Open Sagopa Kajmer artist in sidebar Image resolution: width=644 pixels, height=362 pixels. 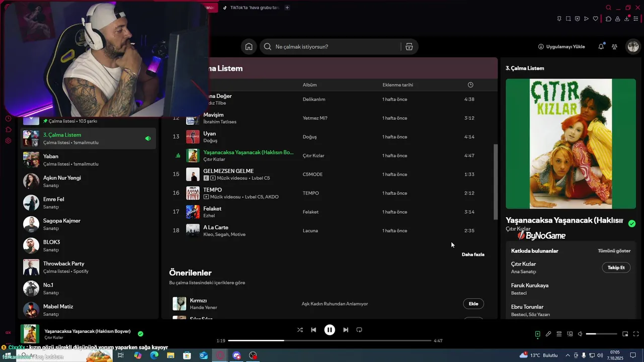coord(89,224)
